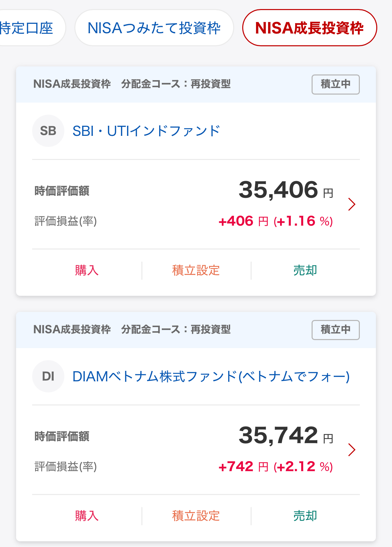This screenshot has width=392, height=547.
Task: Tap 積立設定 for DIAMベトナム株式ファンド
Action: pyautogui.click(x=196, y=516)
